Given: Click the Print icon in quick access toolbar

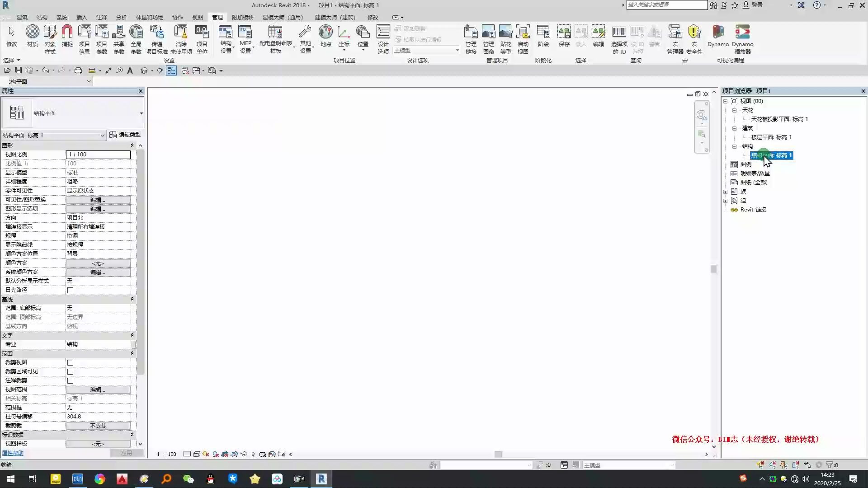Looking at the screenshot, I should point(78,70).
